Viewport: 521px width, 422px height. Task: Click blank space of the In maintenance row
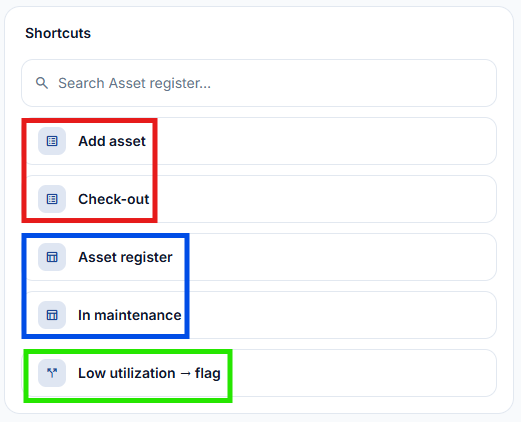(x=342, y=315)
